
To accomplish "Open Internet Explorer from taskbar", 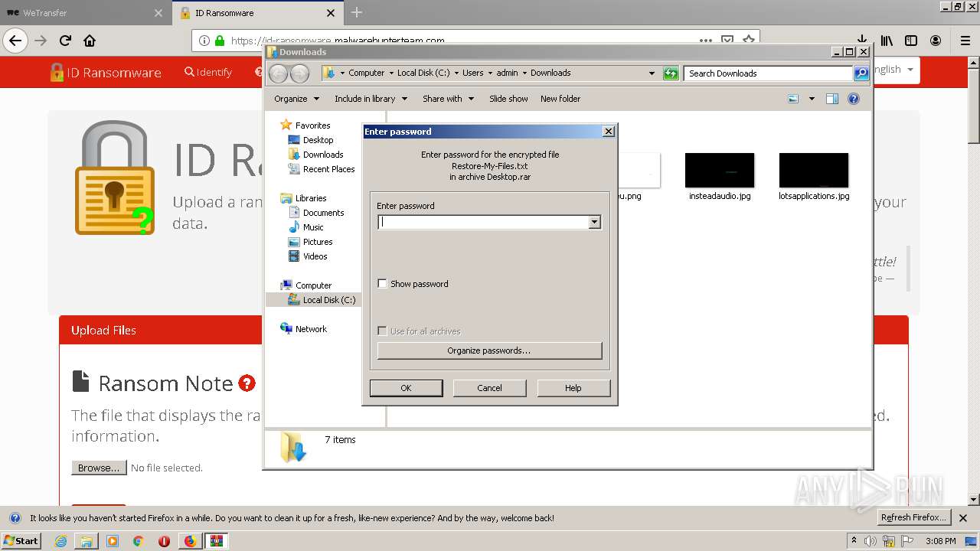I will tap(61, 541).
